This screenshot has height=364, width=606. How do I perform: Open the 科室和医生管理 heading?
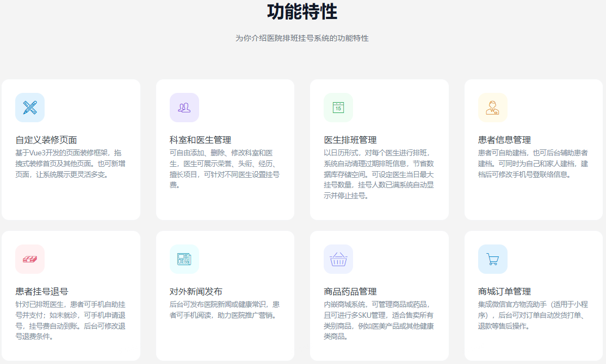(200, 140)
